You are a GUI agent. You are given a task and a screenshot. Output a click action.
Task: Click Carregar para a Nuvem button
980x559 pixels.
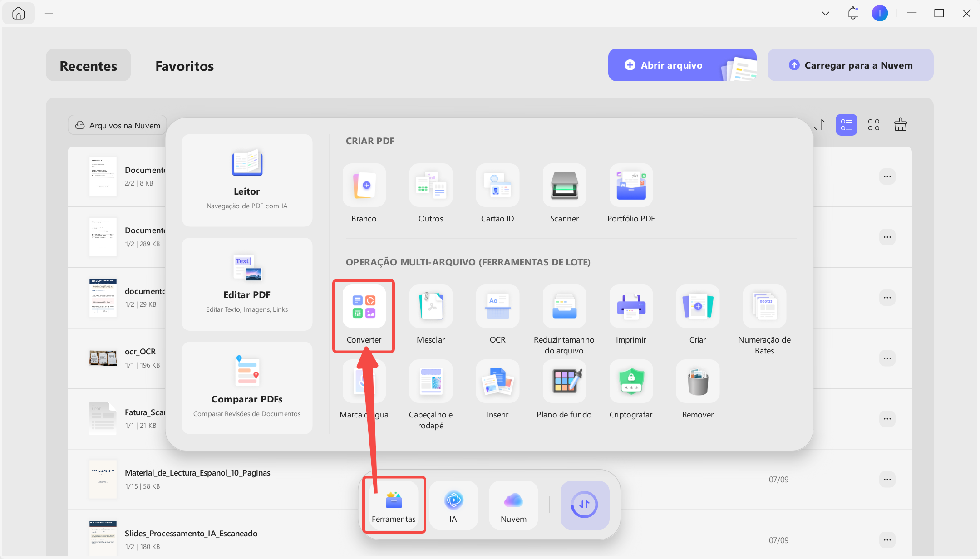click(850, 65)
